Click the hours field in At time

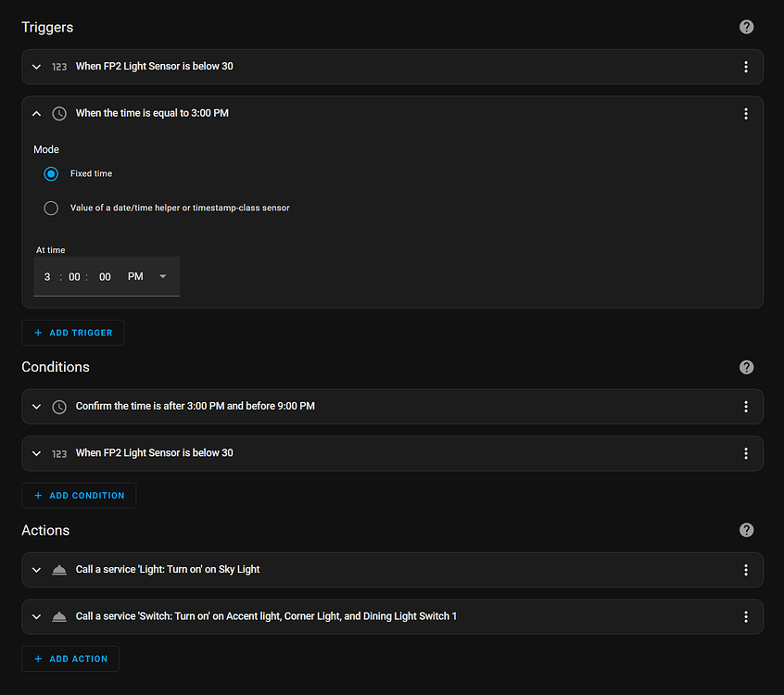[x=47, y=277]
